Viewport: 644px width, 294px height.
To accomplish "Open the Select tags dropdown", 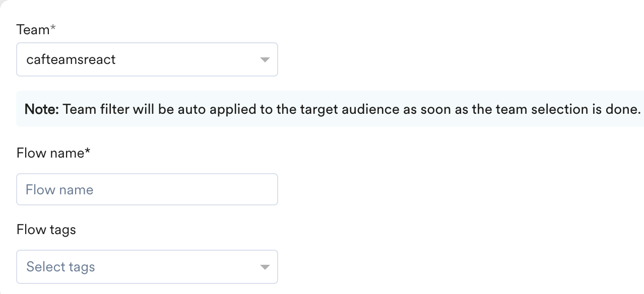I will [x=147, y=267].
